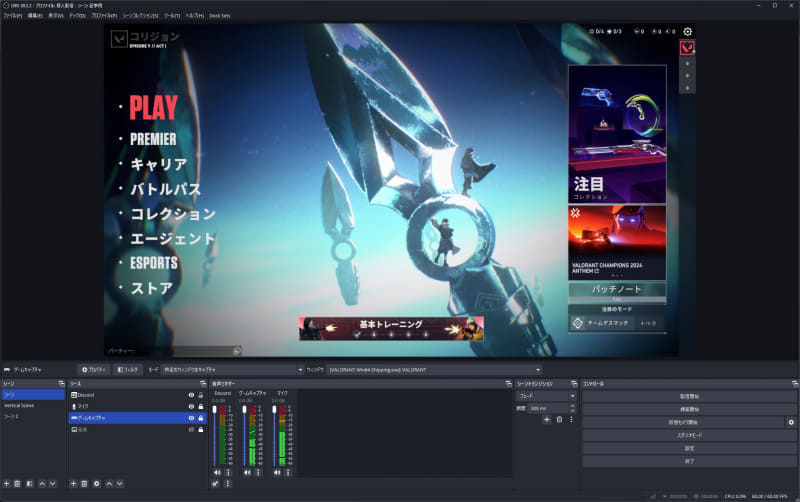Decrease transition duration with down arrow
The image size is (800, 502).
[x=572, y=411]
